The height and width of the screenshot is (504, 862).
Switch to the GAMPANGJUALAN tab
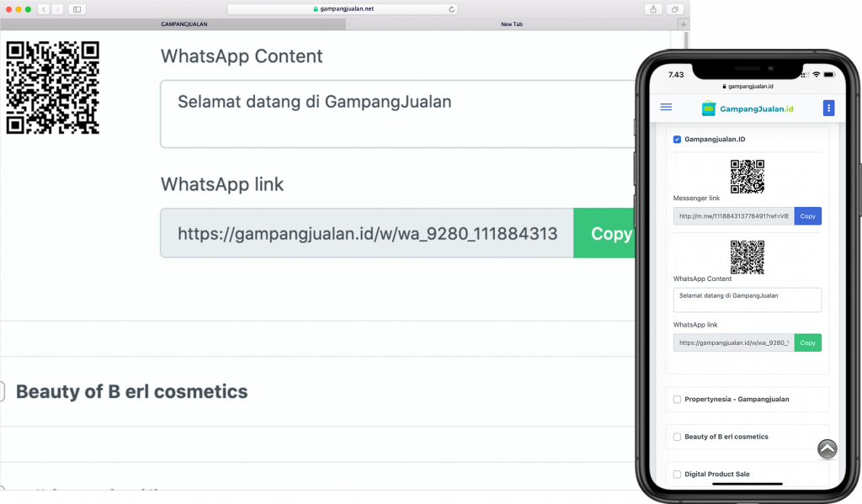[x=184, y=24]
